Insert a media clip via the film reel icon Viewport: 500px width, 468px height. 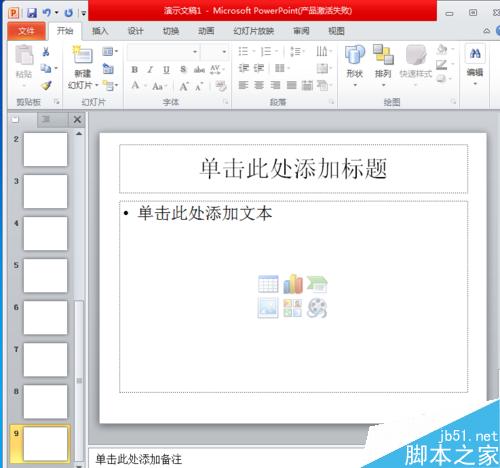(317, 308)
